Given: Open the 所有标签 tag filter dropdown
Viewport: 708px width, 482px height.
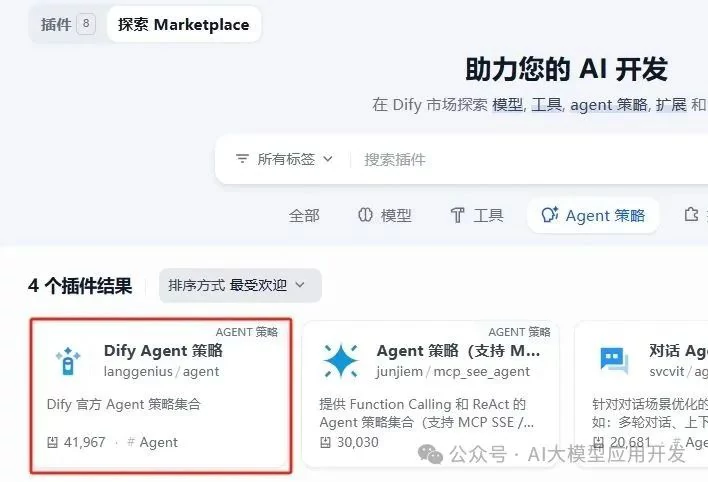Looking at the screenshot, I should pyautogui.click(x=284, y=159).
